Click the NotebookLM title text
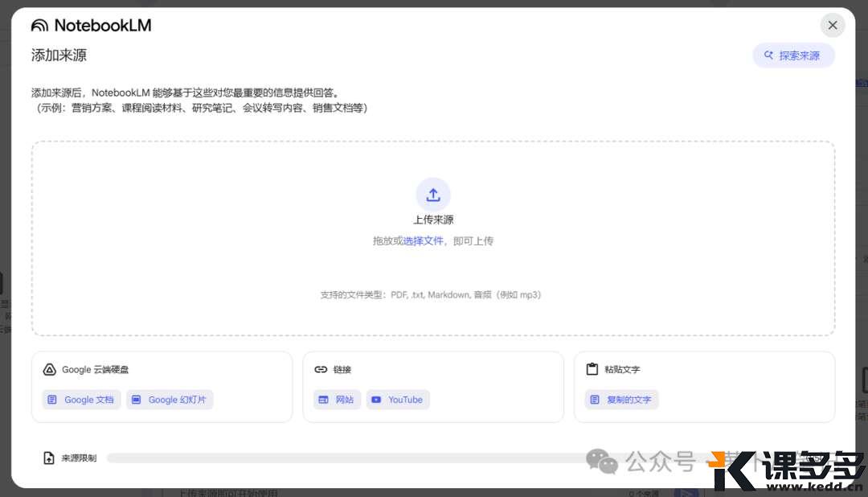This screenshot has width=868, height=497. [x=103, y=26]
